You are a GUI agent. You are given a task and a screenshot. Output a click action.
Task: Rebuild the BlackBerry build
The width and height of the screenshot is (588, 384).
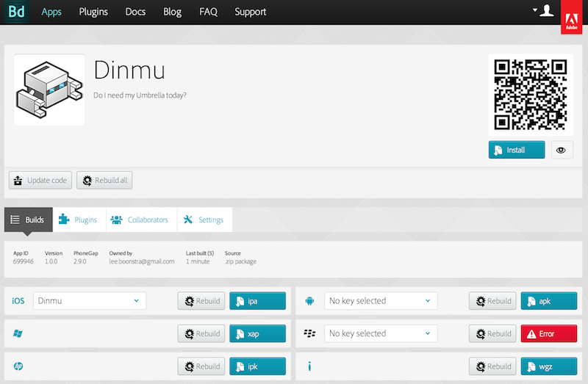click(492, 333)
